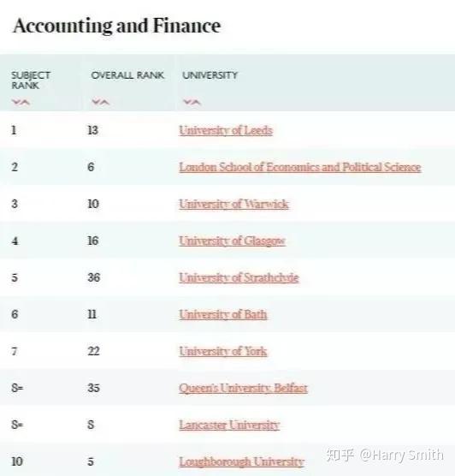Sort by Subject Rank arrows icon
This screenshot has height=476, width=455.
coord(21,102)
